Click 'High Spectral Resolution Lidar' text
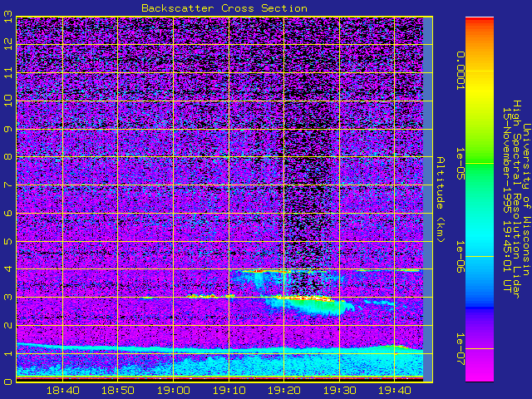This screenshot has width=532, height=399. click(x=516, y=199)
